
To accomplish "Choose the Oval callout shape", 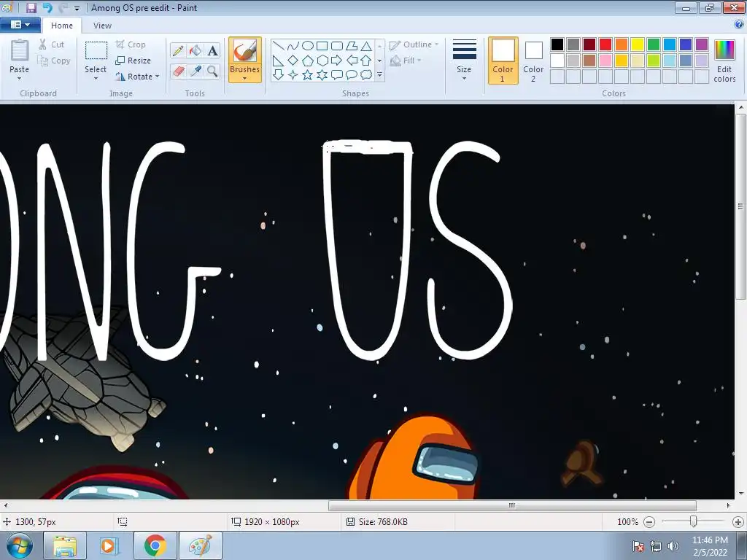I will [x=352, y=75].
